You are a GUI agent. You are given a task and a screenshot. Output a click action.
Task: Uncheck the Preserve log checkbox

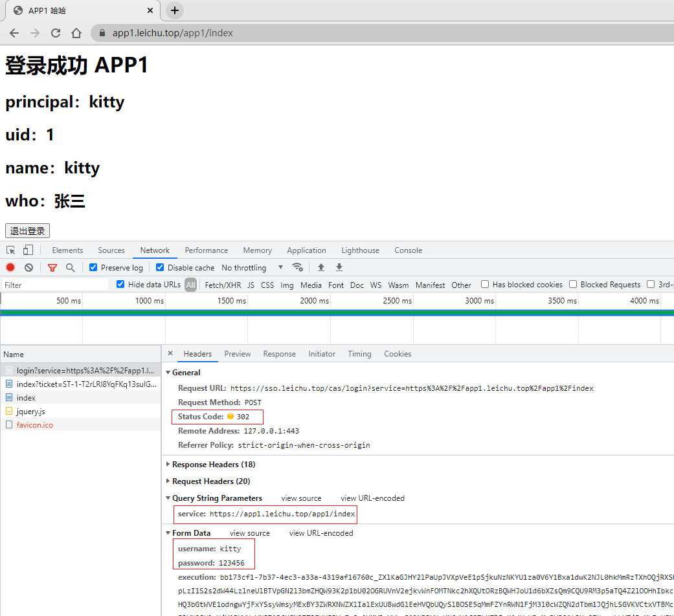pos(93,268)
